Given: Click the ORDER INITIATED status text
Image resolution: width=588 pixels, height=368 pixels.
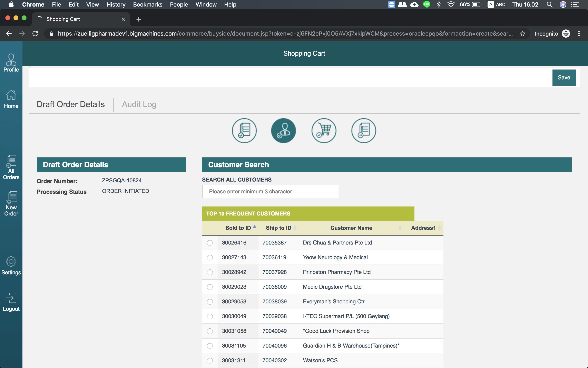Looking at the screenshot, I should pyautogui.click(x=125, y=191).
